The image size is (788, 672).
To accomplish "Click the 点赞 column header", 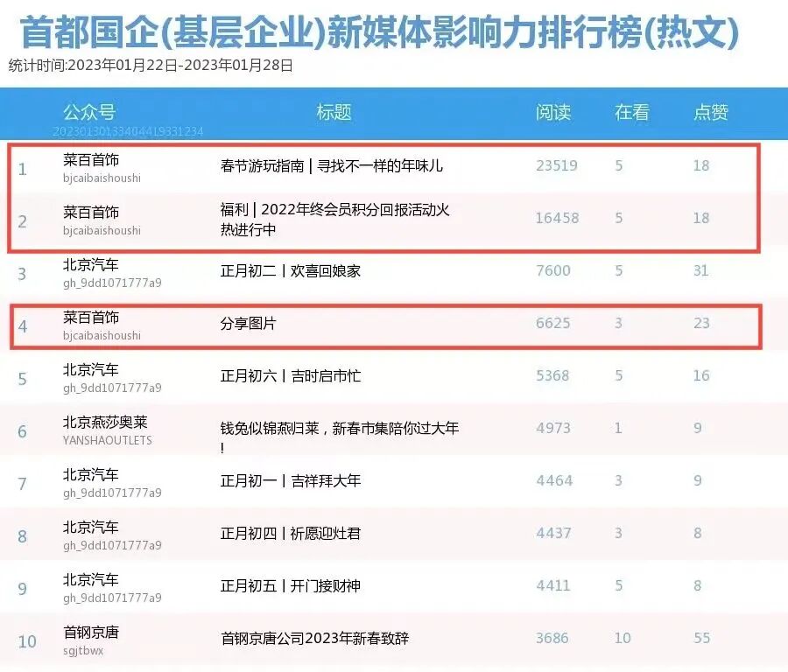I will (x=711, y=111).
